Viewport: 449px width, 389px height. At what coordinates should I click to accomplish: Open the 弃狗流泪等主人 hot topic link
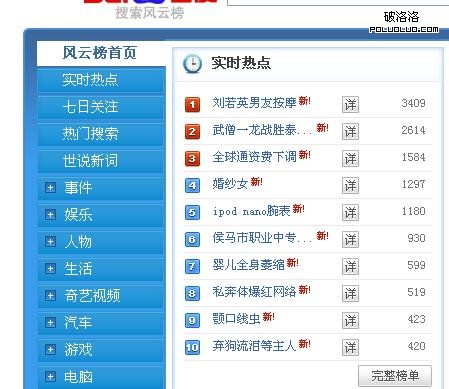(x=254, y=346)
